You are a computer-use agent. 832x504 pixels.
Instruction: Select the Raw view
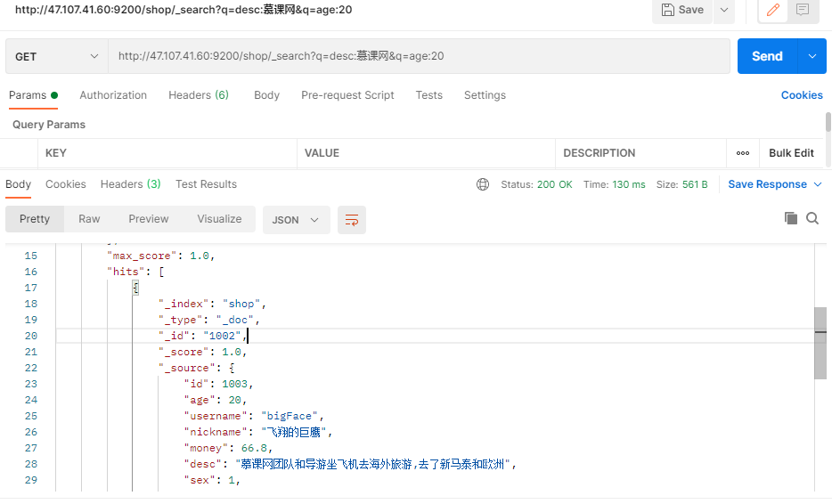click(89, 219)
